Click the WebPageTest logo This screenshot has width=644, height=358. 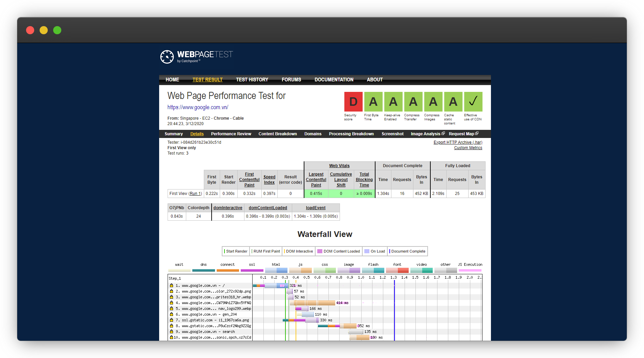[197, 57]
